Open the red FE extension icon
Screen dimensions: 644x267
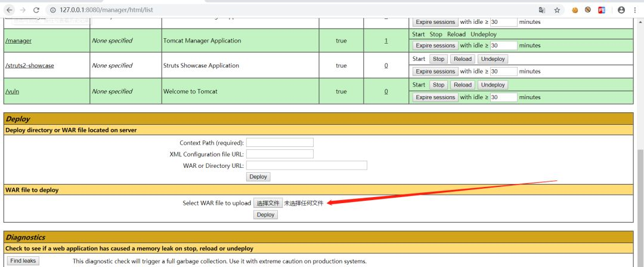[x=602, y=10]
